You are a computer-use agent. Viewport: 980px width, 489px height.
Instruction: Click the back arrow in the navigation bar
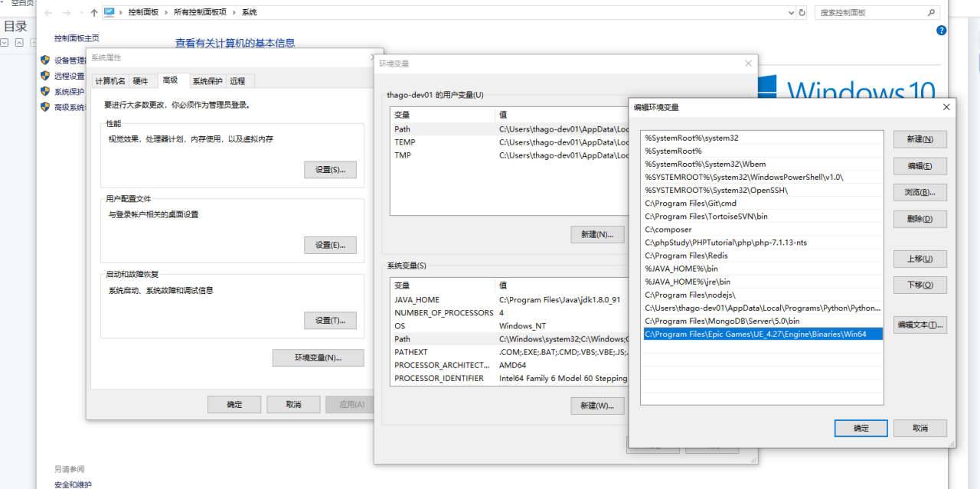[x=49, y=13]
